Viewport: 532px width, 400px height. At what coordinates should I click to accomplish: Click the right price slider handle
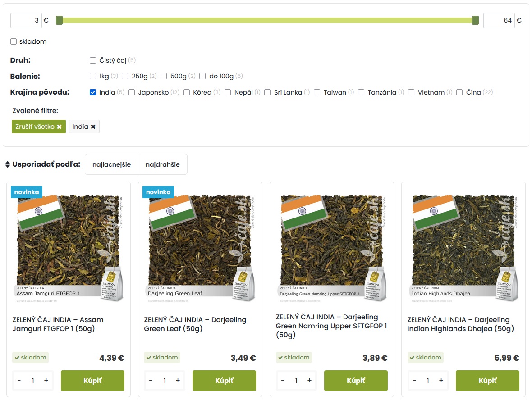pos(475,20)
